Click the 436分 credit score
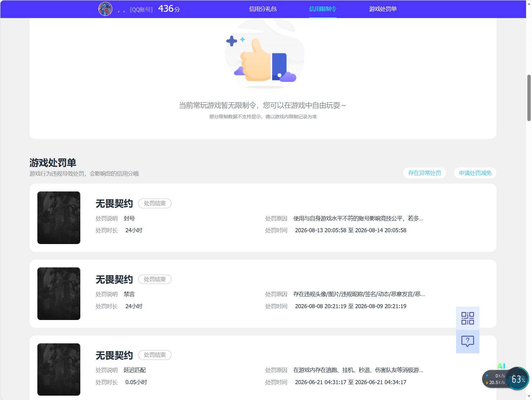 tap(169, 9)
